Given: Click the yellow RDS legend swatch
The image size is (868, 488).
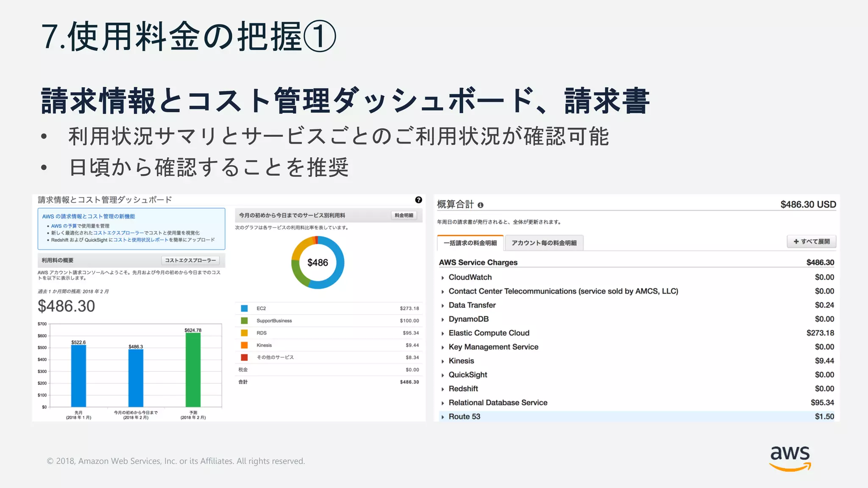Looking at the screenshot, I should 244,333.
